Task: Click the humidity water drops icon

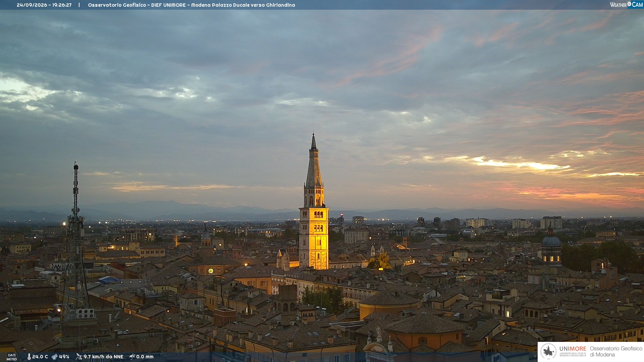Action: pyautogui.click(x=54, y=357)
